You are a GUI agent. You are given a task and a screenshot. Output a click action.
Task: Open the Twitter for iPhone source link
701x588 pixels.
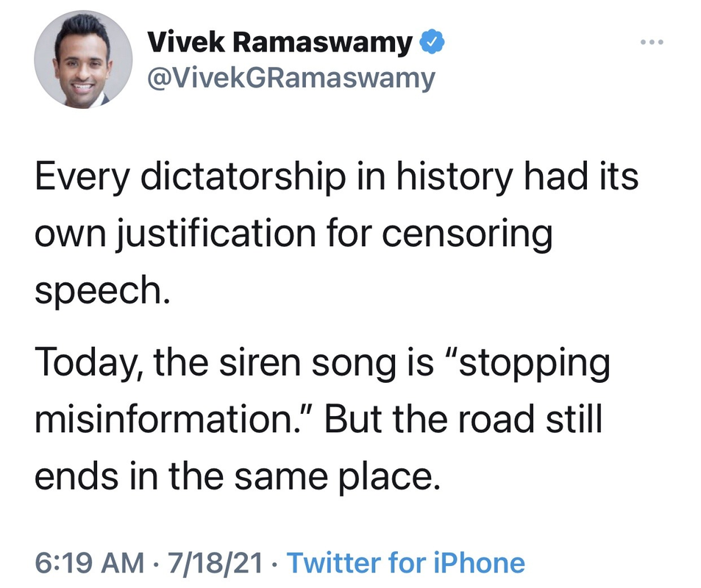point(406,562)
